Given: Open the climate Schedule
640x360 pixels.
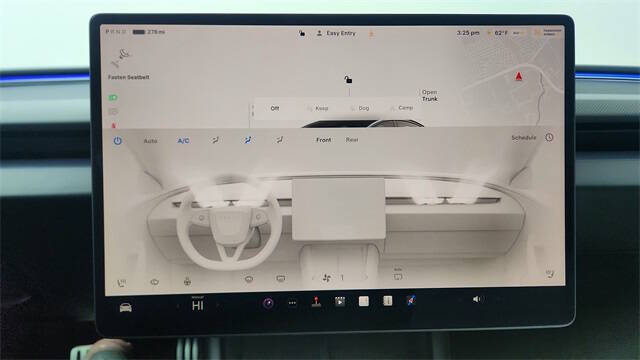Looking at the screenshot, I should coord(524,138).
